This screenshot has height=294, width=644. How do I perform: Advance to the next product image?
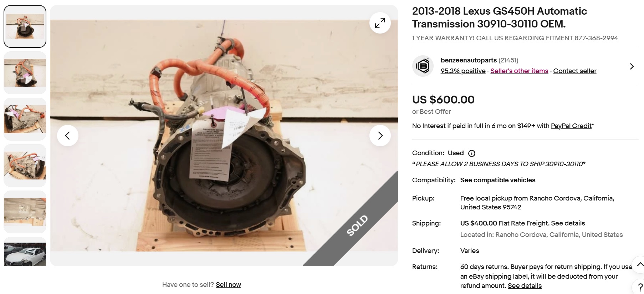(380, 136)
